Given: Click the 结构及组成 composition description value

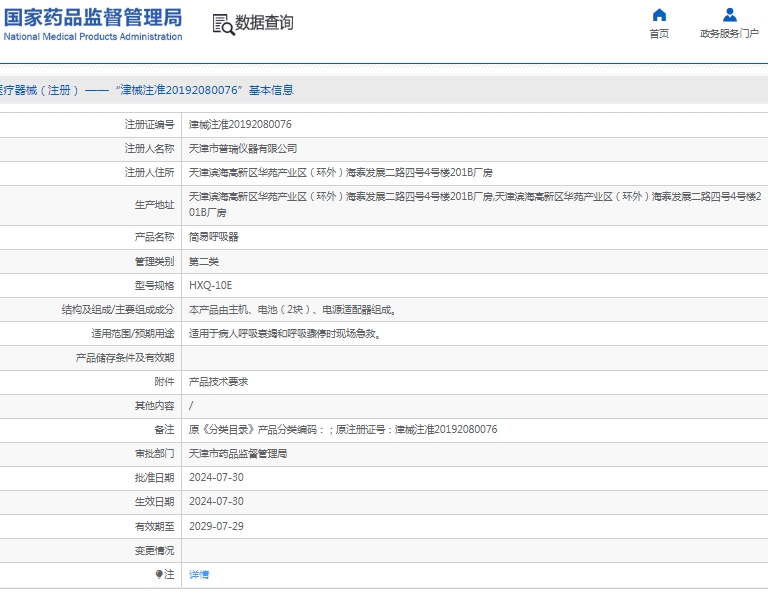Looking at the screenshot, I should coord(292,309).
